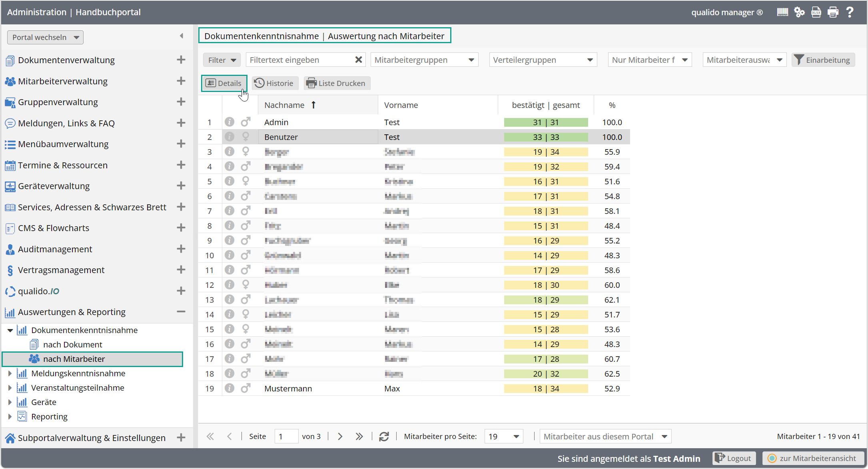Screen dimensions: 868x469
Task: Open Gruppenverwaltung in the sidebar
Action: (58, 102)
